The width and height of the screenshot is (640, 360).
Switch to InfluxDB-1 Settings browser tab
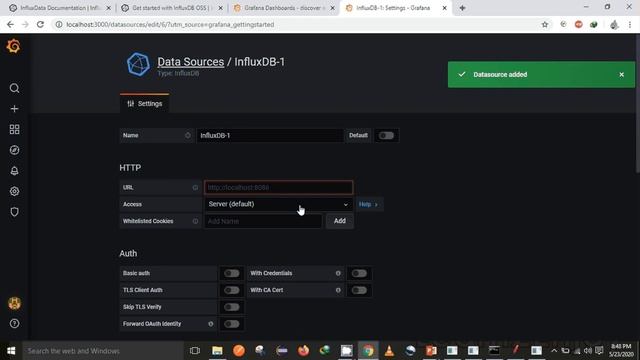tap(396, 8)
